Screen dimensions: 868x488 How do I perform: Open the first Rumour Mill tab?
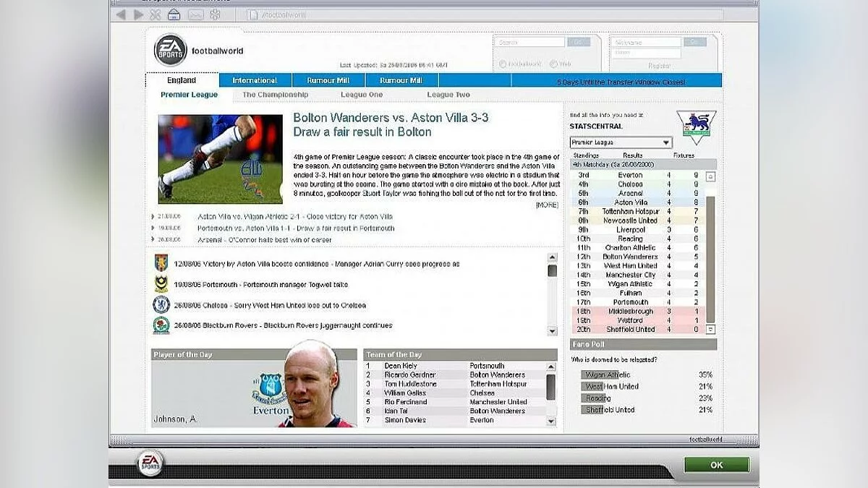coord(328,80)
